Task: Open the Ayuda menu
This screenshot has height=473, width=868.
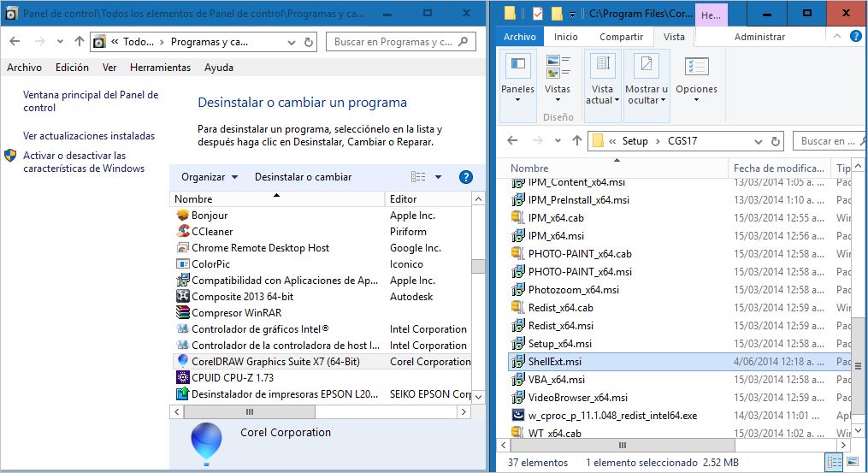Action: tap(219, 68)
